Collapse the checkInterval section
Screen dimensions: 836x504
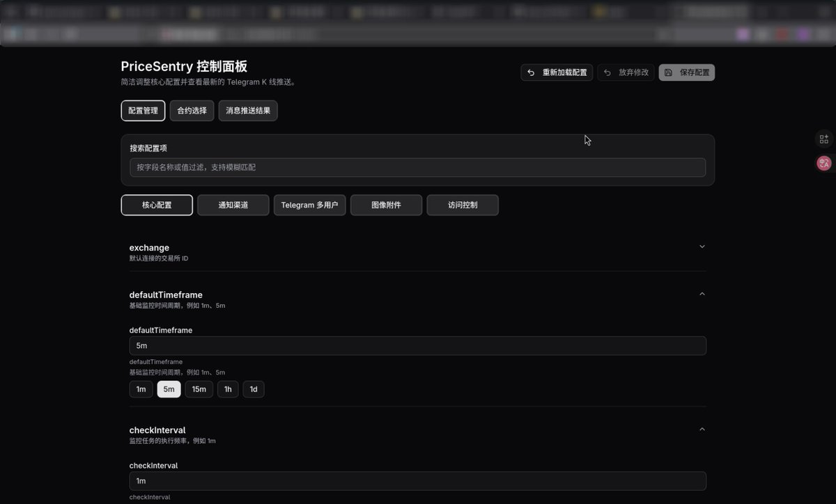[702, 429]
